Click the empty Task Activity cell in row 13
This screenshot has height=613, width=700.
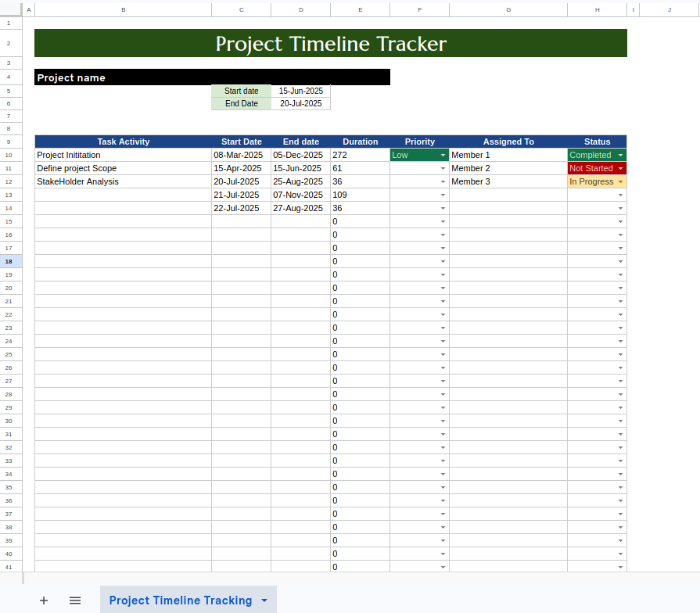124,195
